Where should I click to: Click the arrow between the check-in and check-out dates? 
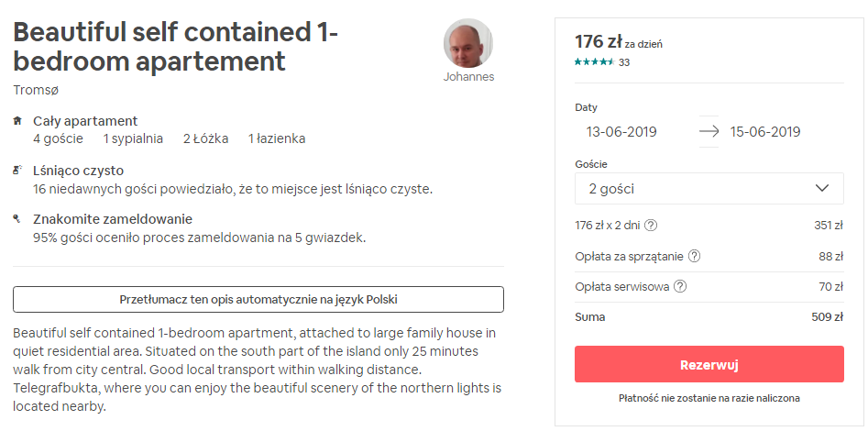[x=709, y=132]
